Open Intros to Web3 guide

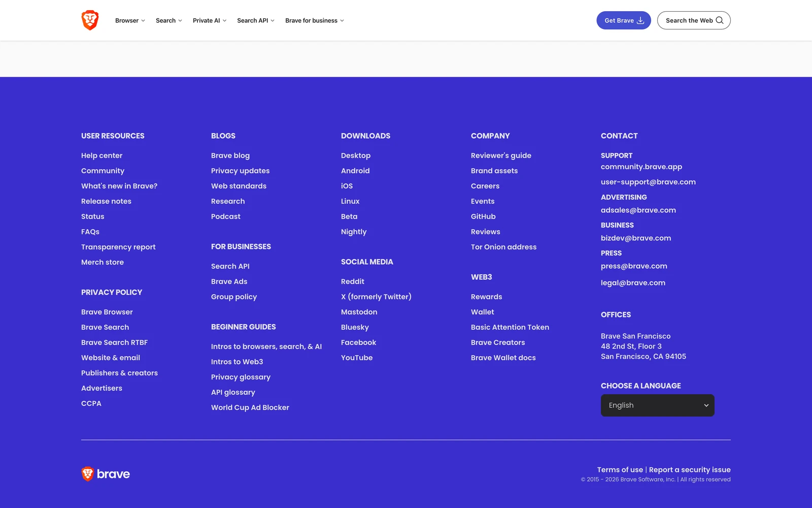pyautogui.click(x=237, y=362)
